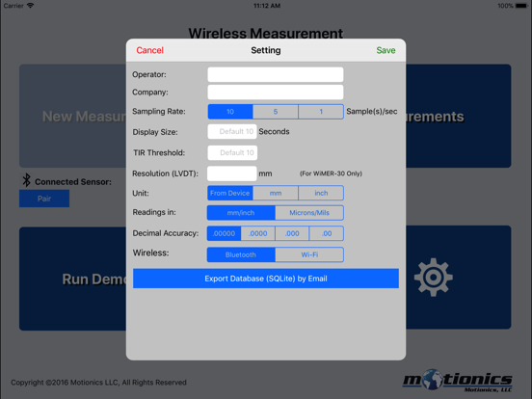
Task: Click the Resolution (LVDT) label
Action: (x=165, y=173)
